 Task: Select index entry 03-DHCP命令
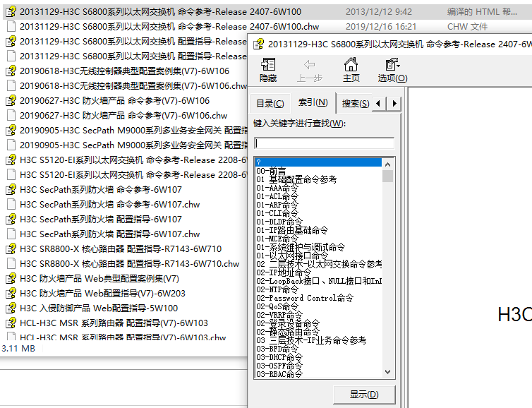point(279,357)
